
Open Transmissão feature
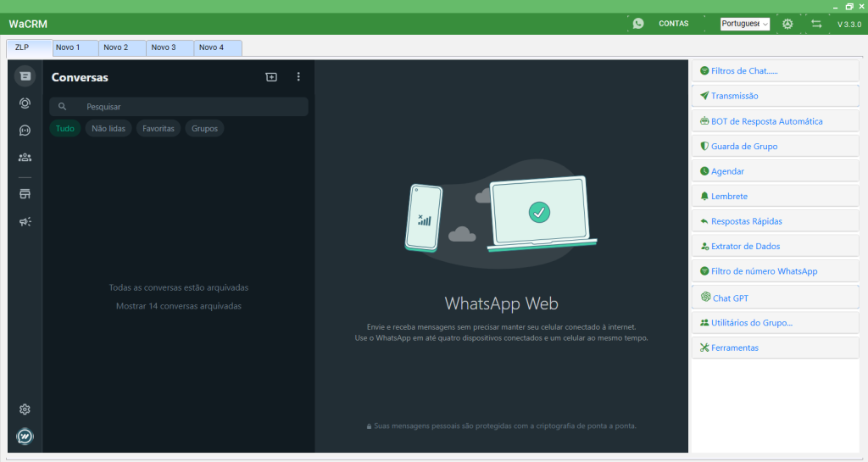775,96
